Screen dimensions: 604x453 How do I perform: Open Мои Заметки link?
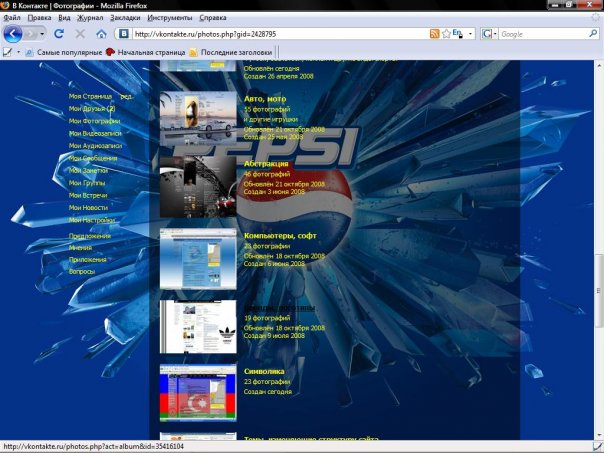[x=88, y=170]
